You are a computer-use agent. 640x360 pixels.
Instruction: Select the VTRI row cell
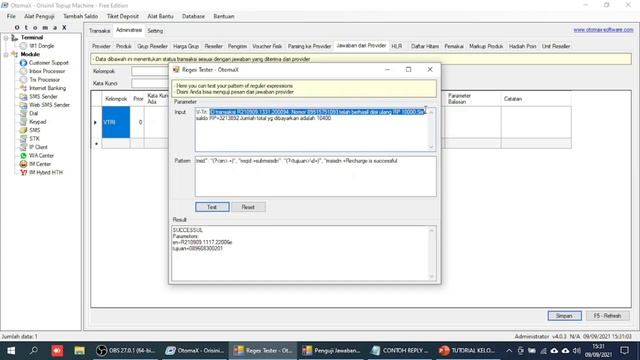pyautogui.click(x=116, y=122)
